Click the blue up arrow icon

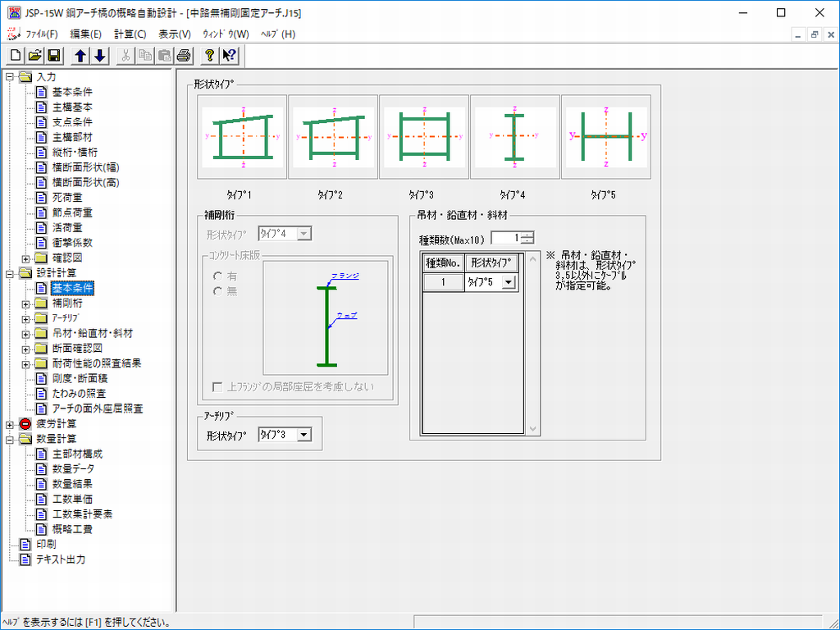(x=80, y=56)
